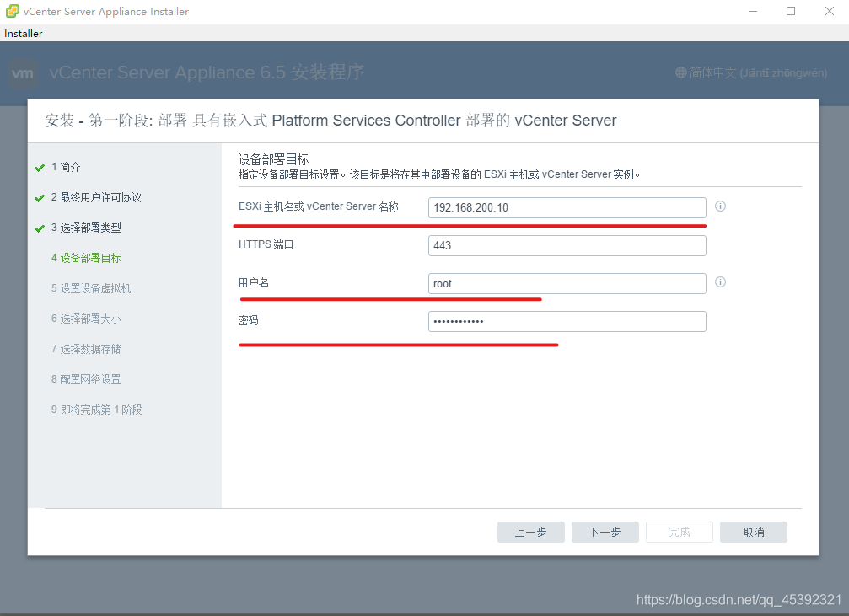Go to step 2 最终用户许可协议

[x=96, y=197]
